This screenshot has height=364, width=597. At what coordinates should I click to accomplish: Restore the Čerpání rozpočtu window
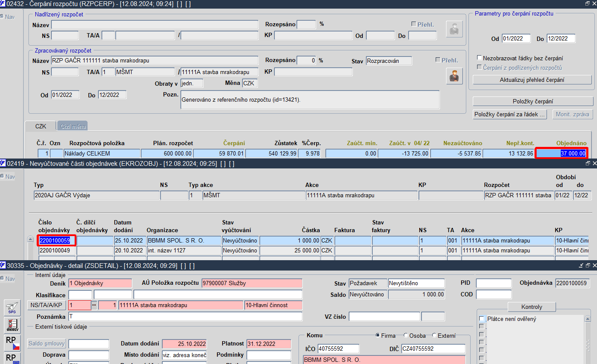[x=587, y=3]
